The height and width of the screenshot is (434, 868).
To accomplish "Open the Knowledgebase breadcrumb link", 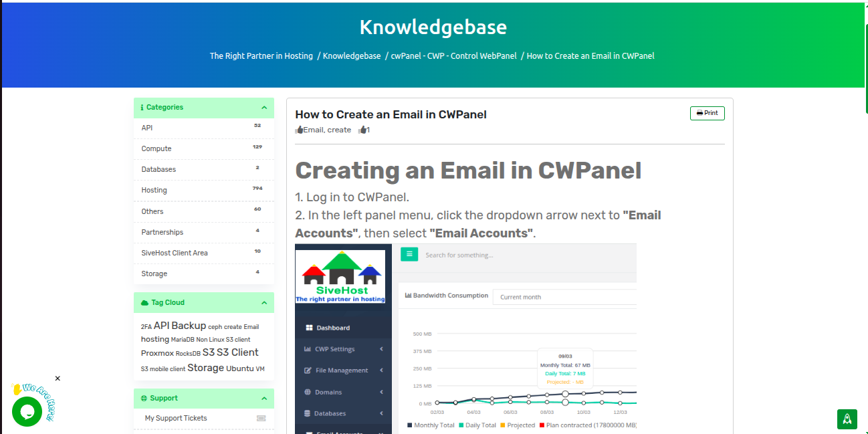I will 352,56.
